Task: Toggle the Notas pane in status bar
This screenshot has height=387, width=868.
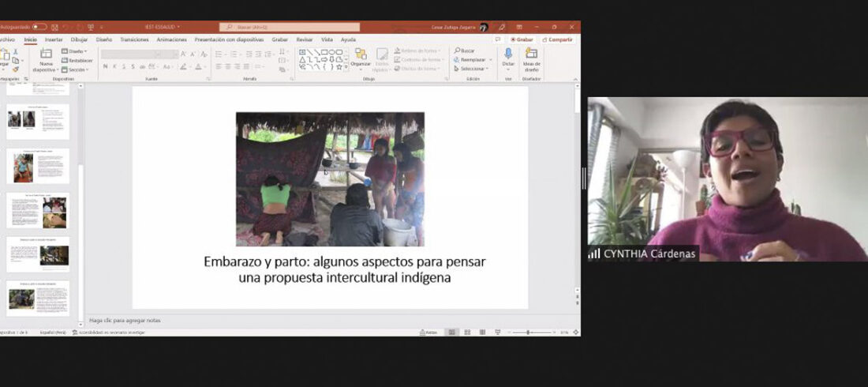Action: [x=430, y=333]
